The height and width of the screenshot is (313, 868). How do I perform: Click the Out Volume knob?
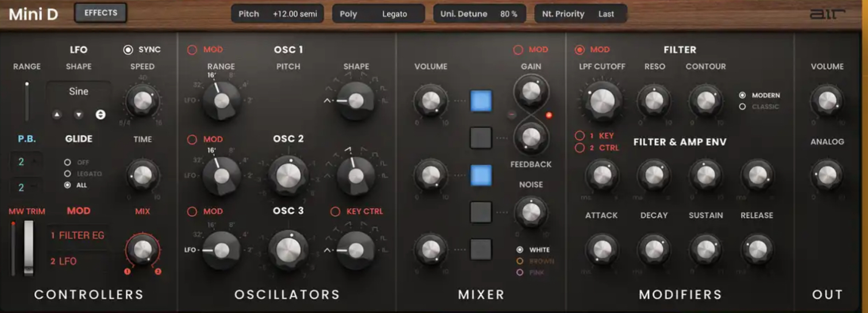click(x=827, y=101)
